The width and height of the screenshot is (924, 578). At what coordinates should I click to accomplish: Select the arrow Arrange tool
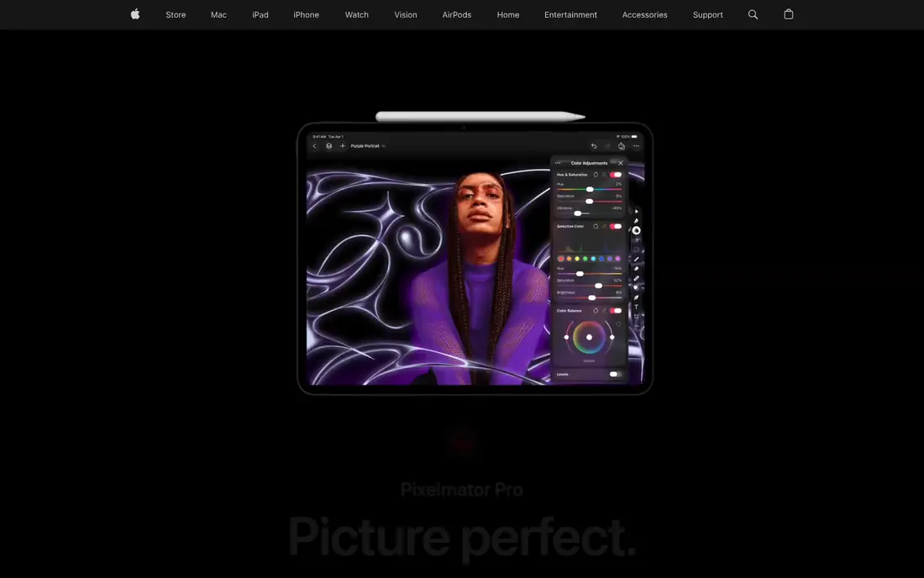tap(637, 212)
